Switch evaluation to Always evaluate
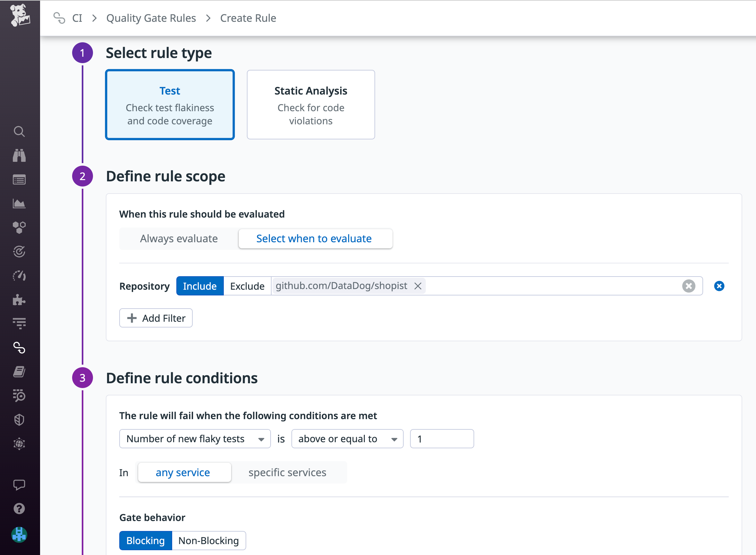This screenshot has height=555, width=756. pyautogui.click(x=178, y=238)
